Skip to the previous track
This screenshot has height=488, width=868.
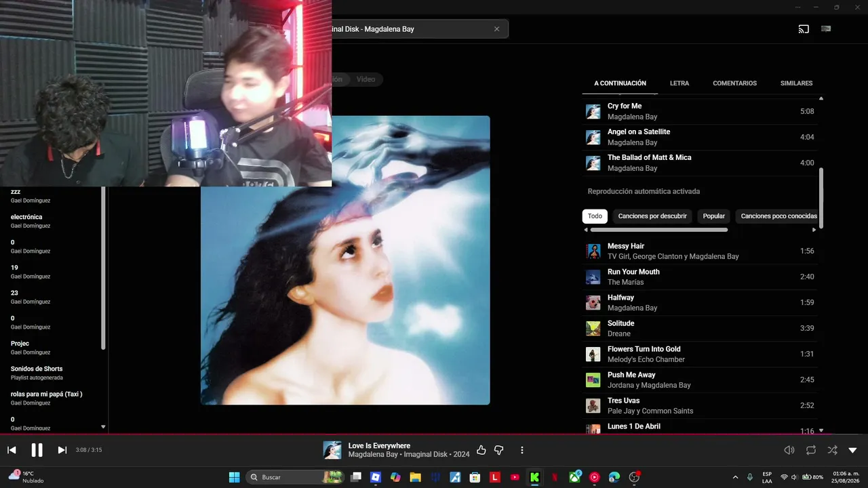tap(12, 450)
